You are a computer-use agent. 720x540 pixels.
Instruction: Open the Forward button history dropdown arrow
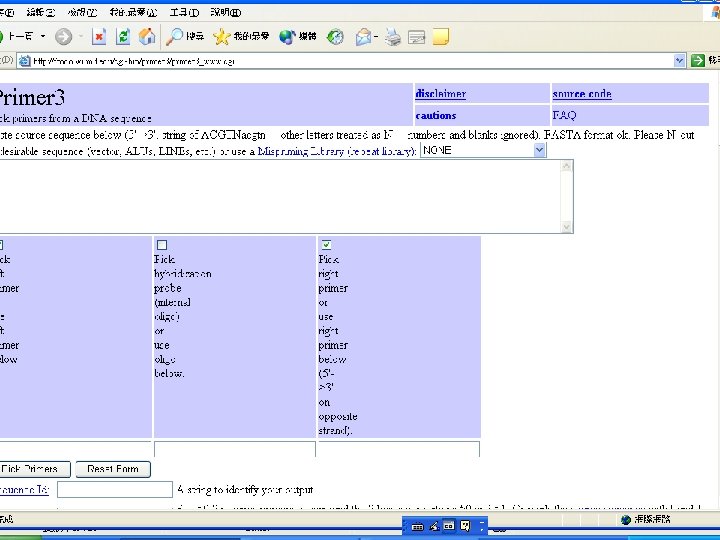click(x=81, y=36)
